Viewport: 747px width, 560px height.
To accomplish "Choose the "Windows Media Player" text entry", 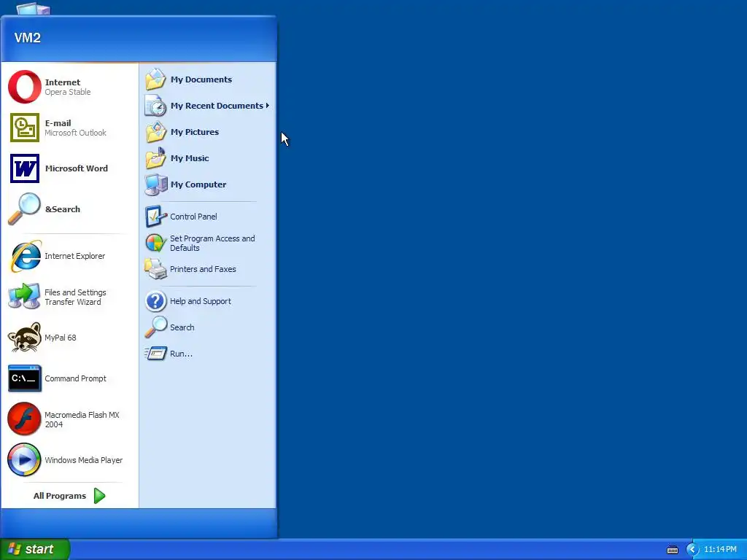I will coord(83,460).
